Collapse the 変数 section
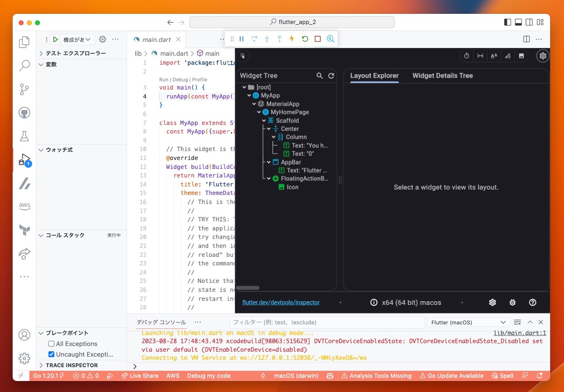Viewport: 564px width, 392px height. point(81,64)
